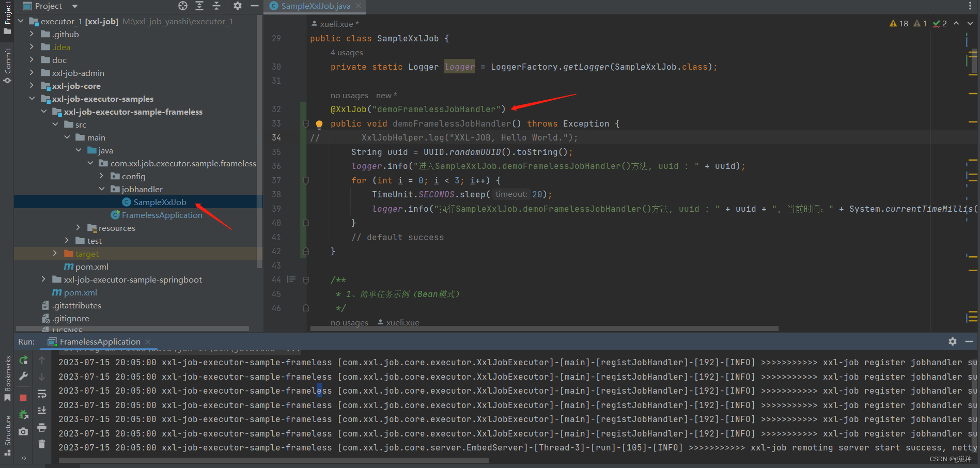This screenshot has width=980, height=468.
Task: Minimize the Run tool window
Action: (x=969, y=341)
